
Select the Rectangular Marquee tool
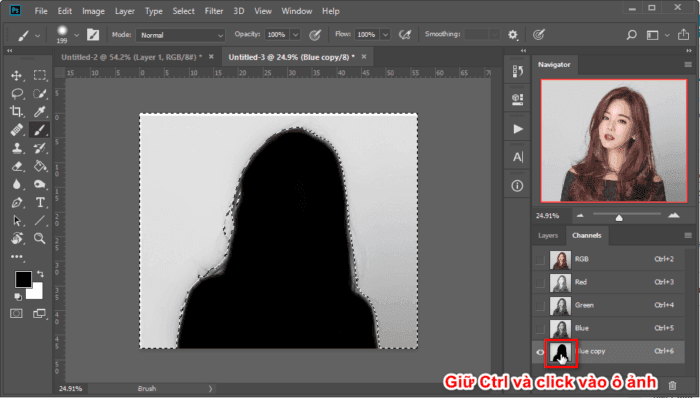coord(40,75)
